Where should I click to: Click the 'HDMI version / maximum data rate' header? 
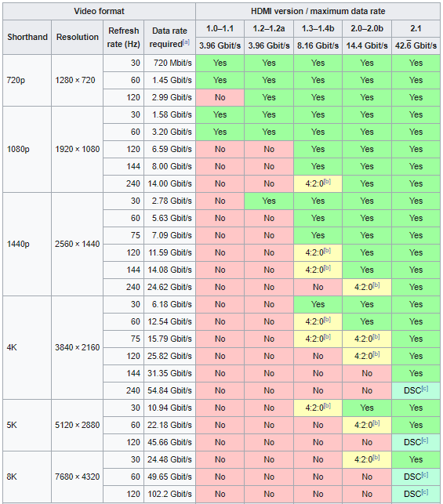pos(318,11)
